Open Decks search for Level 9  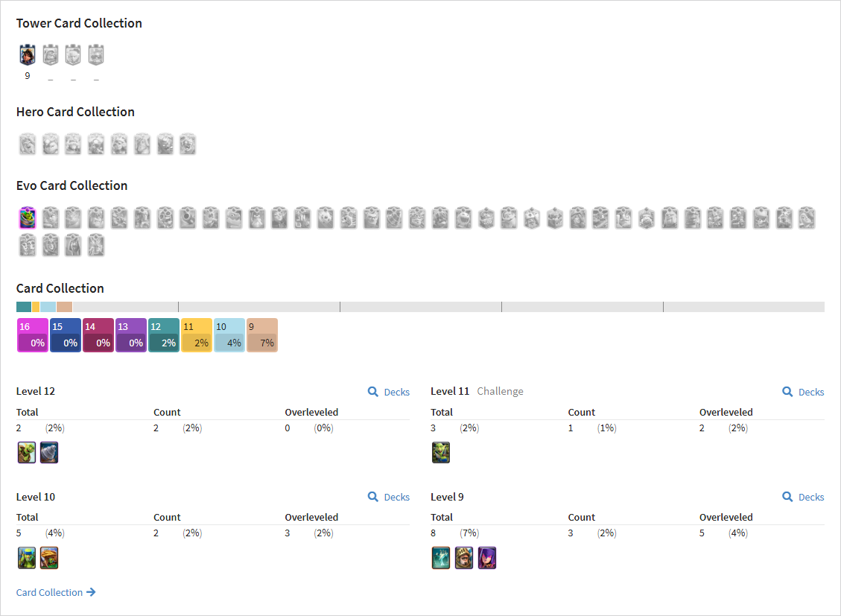coord(803,497)
